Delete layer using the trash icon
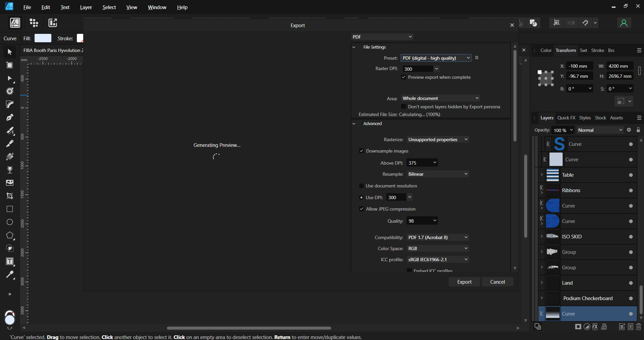 click(638, 327)
